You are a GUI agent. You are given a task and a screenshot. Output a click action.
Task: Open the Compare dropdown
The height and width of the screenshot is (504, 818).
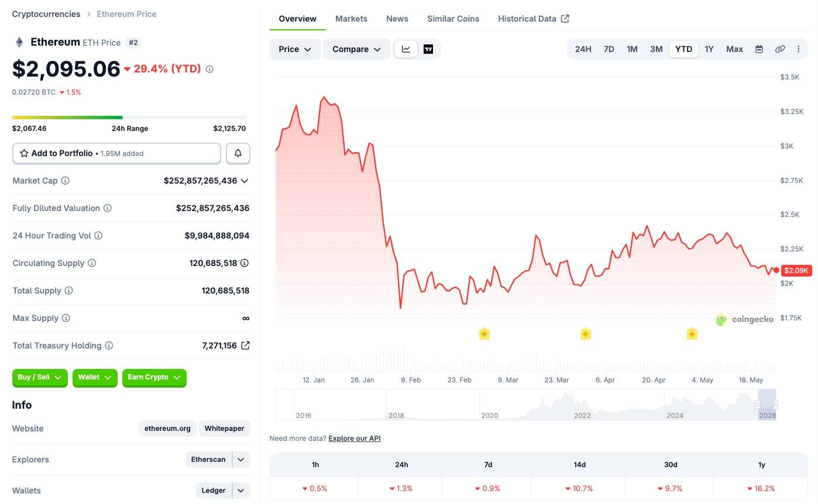pyautogui.click(x=356, y=49)
